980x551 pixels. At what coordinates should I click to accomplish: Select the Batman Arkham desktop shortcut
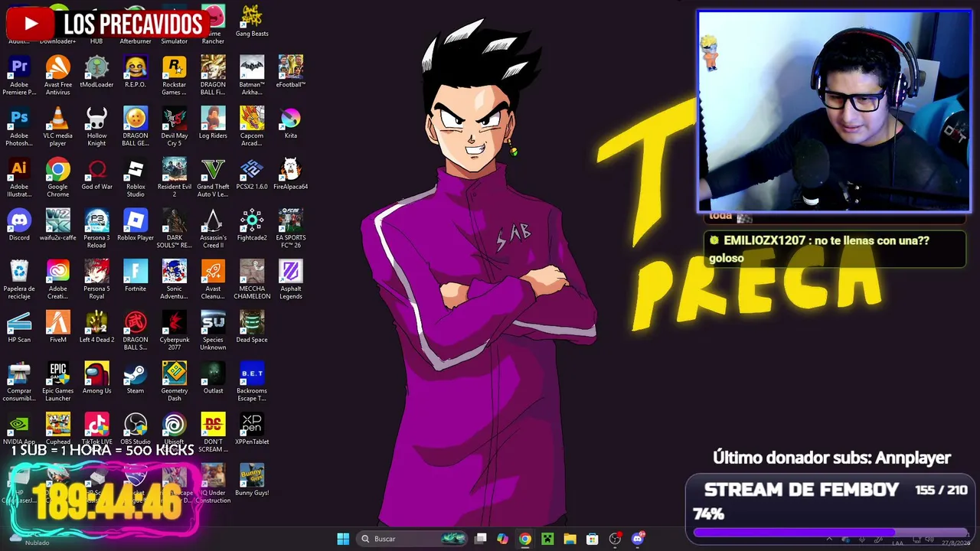(252, 75)
